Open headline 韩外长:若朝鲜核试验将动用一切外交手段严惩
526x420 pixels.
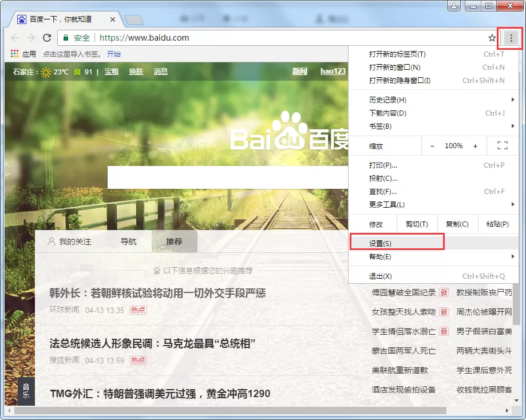[157, 293]
